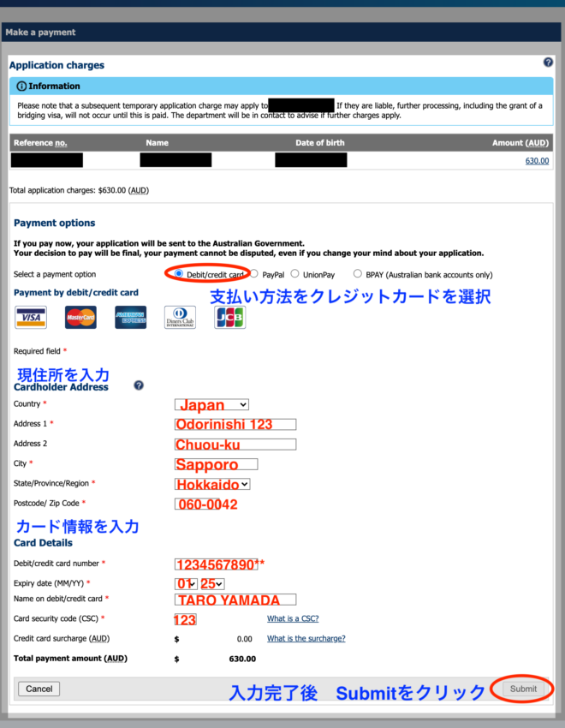The height and width of the screenshot is (728, 565).
Task: Open the Country dropdown
Action: [211, 404]
